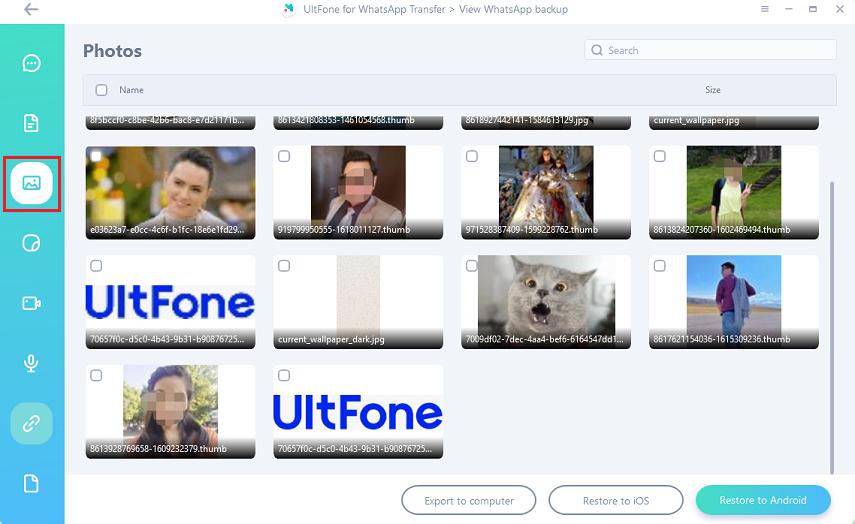
Task: Open the hamburger menu in title bar
Action: click(764, 9)
